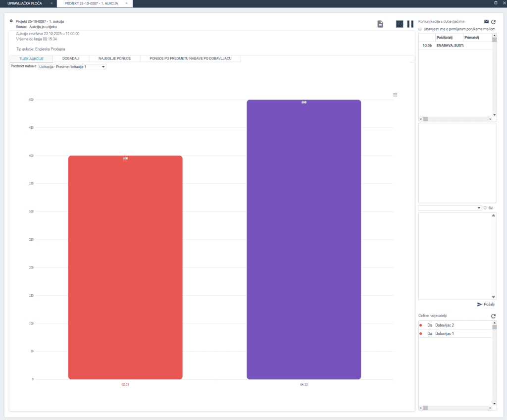
Task: Open the Najbolje ponude tab
Action: (x=114, y=58)
